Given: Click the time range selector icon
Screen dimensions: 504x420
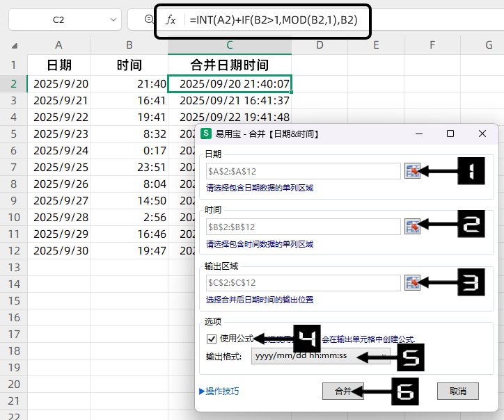Looking at the screenshot, I should click(412, 226).
